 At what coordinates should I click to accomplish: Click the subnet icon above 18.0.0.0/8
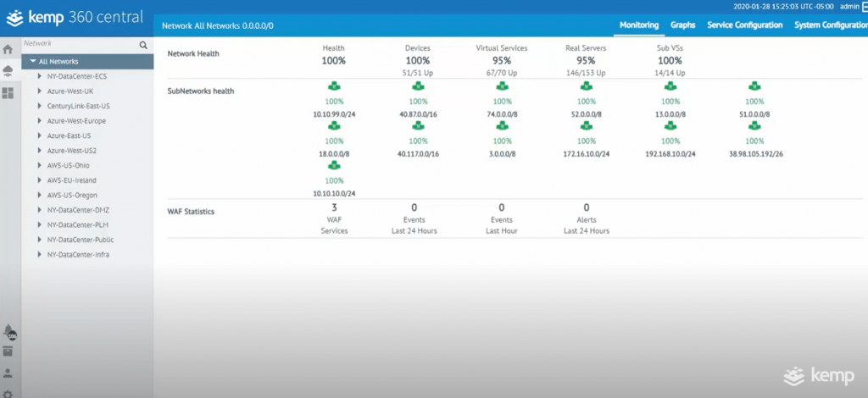[x=334, y=126]
